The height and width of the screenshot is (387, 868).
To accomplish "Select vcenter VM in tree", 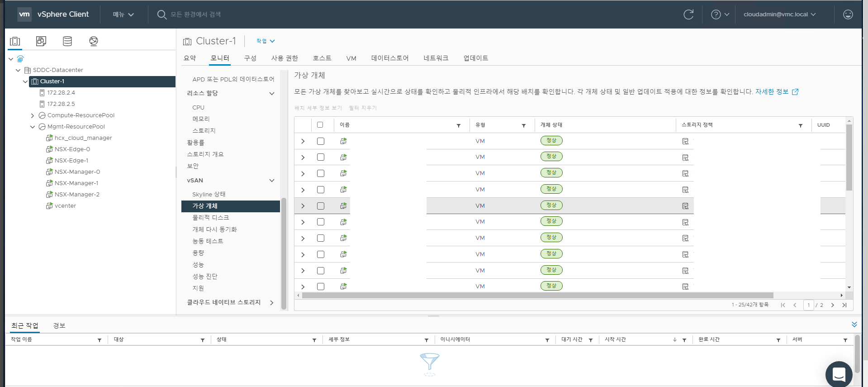I will 65,206.
